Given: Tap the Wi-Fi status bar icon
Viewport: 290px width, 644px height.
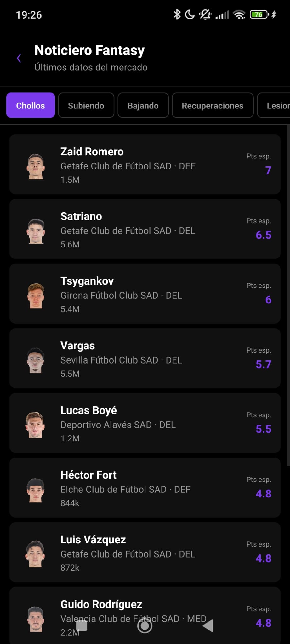Looking at the screenshot, I should 239,14.
